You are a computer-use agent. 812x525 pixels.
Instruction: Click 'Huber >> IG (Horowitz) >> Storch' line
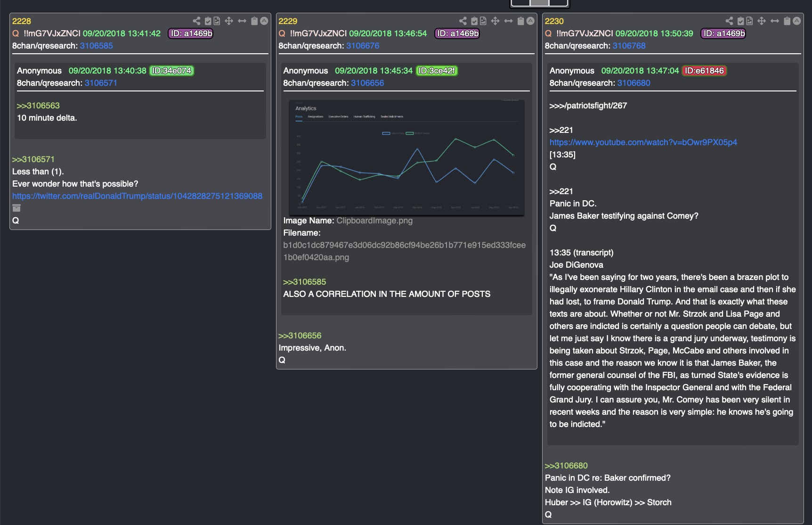click(x=608, y=502)
